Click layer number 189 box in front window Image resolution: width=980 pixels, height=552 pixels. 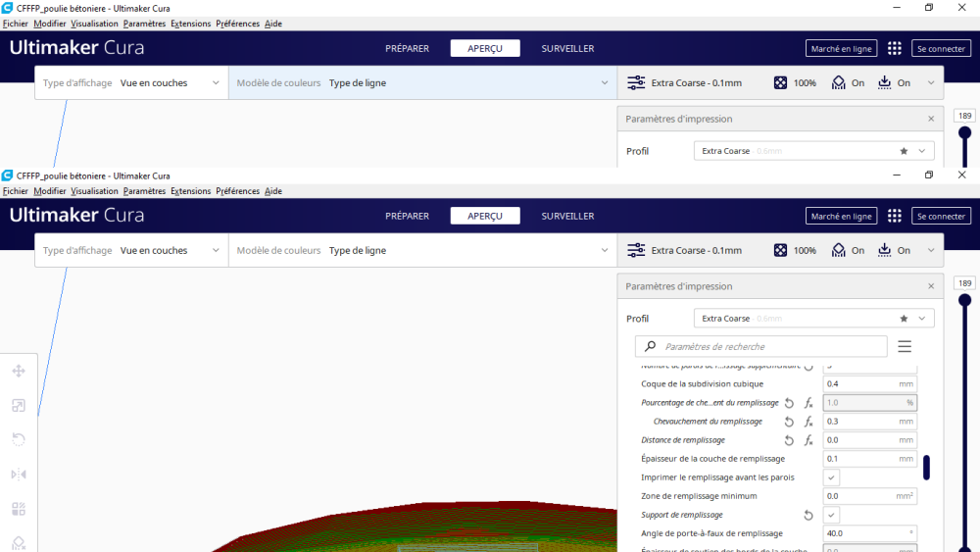(x=965, y=283)
